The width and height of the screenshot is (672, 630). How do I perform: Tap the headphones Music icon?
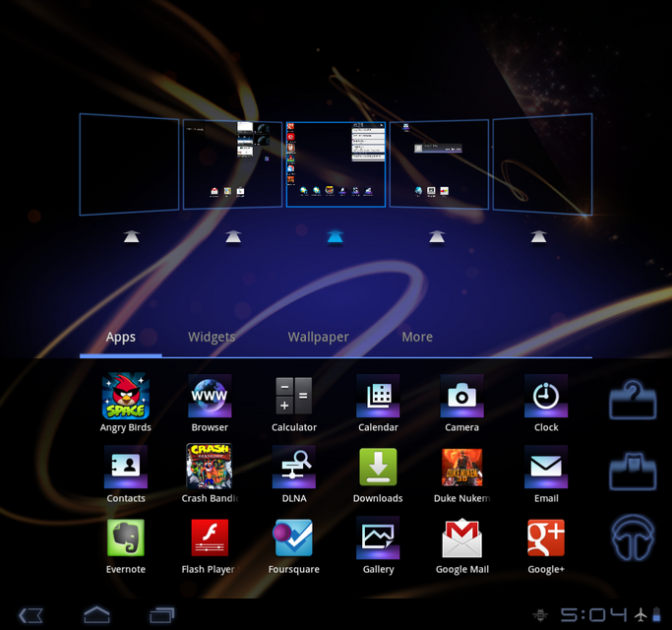click(633, 538)
